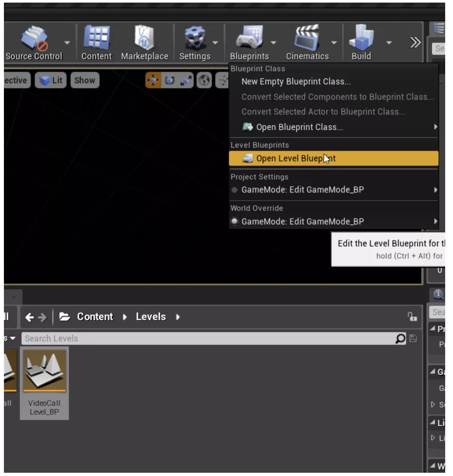Click Levels in the breadcrumb path

[151, 317]
